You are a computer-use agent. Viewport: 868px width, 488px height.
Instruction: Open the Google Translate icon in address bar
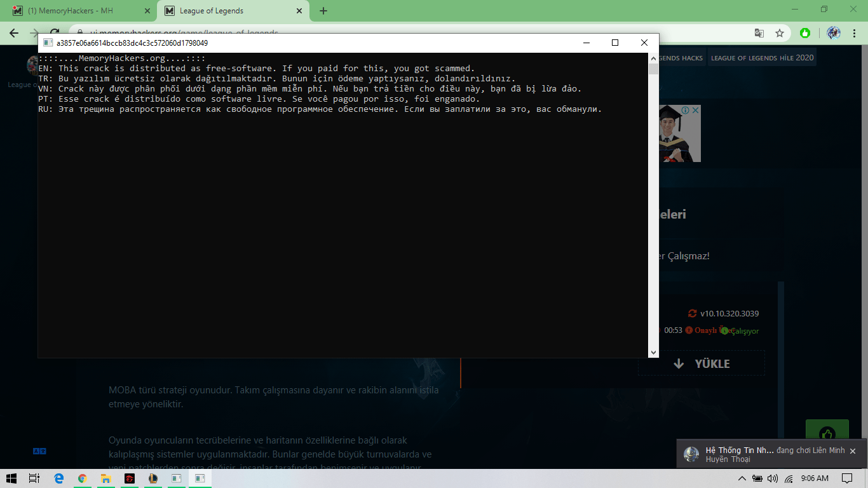tap(759, 33)
